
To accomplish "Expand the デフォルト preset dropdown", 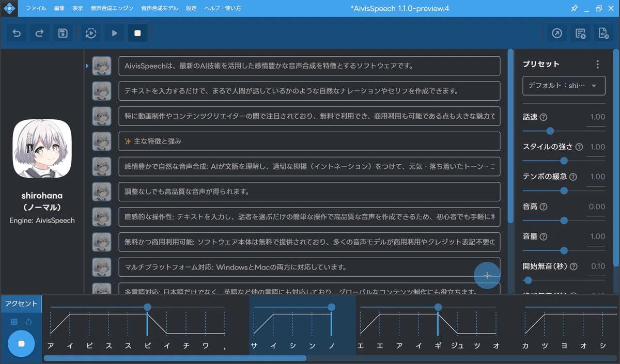I will coord(564,86).
